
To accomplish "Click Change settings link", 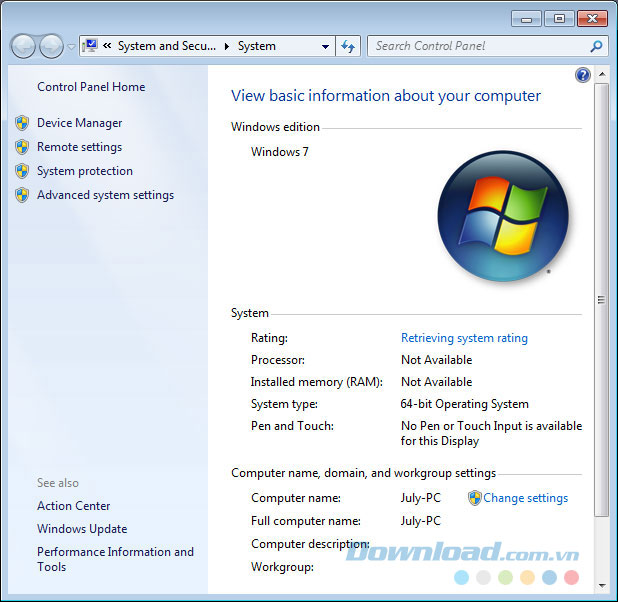I will 526,498.
